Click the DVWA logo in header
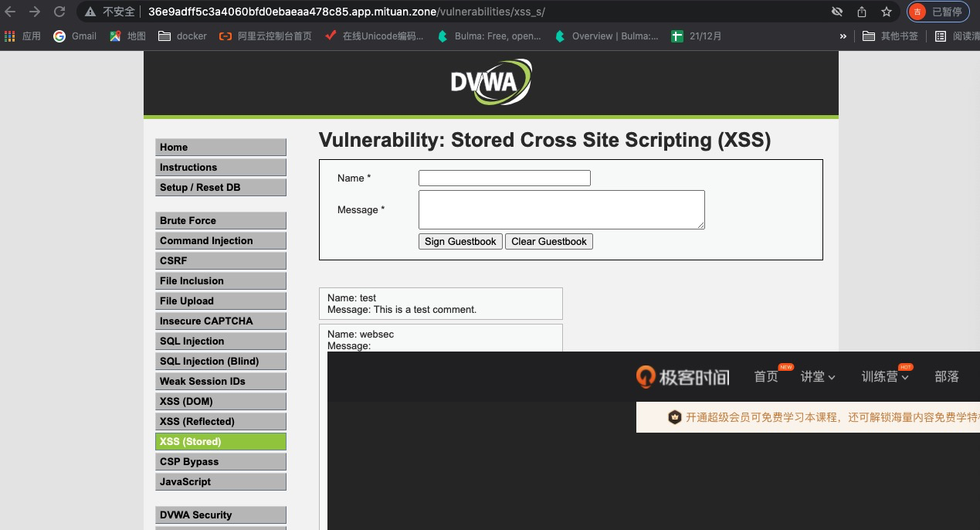 click(491, 82)
